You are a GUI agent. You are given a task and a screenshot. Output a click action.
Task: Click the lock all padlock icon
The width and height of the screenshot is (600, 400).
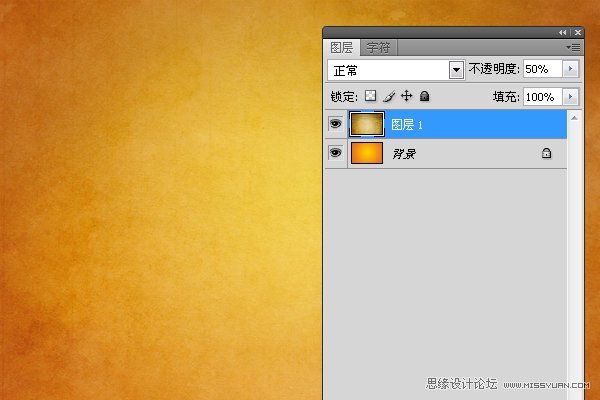coord(424,97)
